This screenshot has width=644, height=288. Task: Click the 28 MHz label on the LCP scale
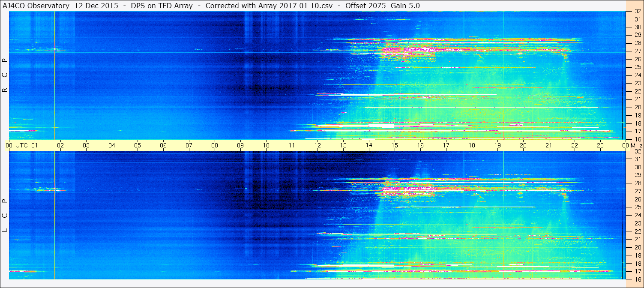pyautogui.click(x=637, y=183)
